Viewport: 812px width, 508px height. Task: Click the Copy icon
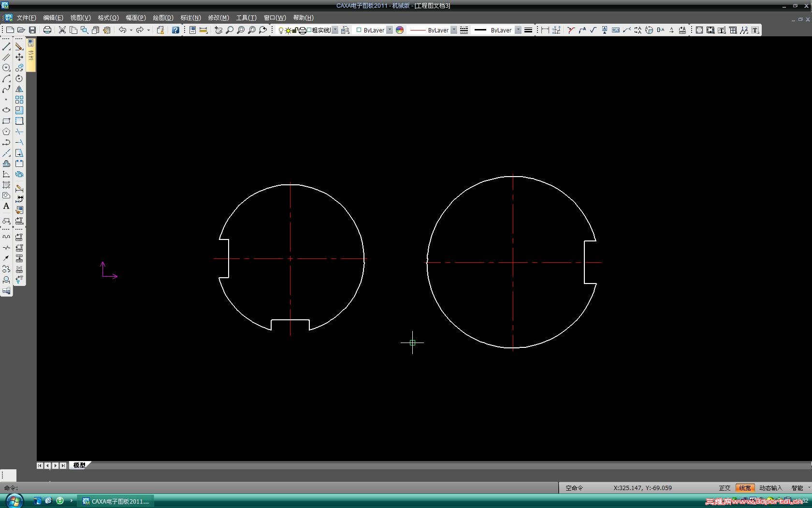[73, 30]
